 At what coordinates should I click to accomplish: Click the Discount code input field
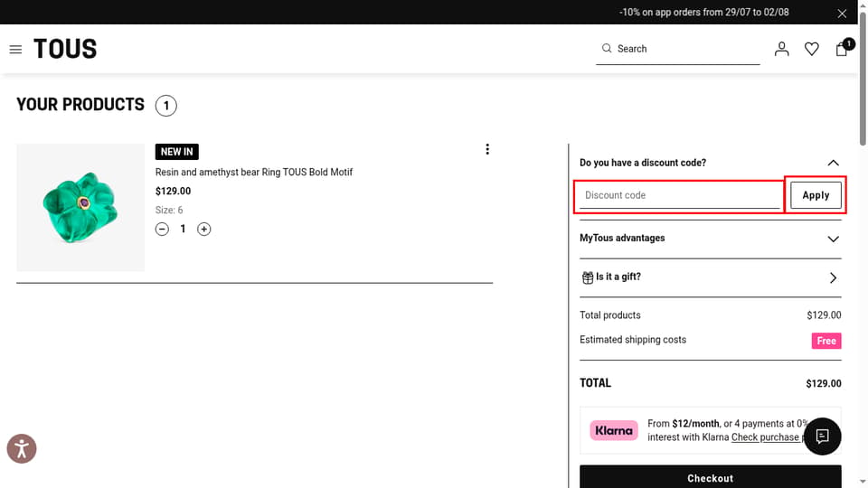(x=679, y=195)
